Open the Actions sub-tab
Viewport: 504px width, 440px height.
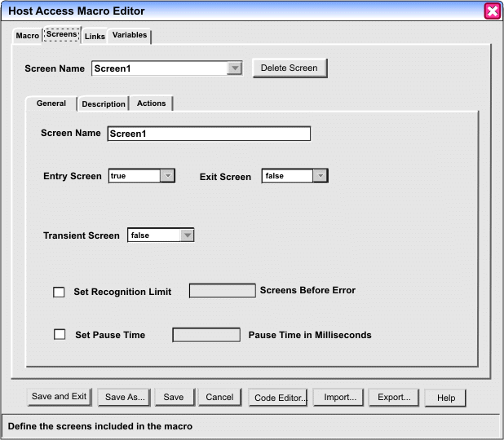(x=152, y=103)
